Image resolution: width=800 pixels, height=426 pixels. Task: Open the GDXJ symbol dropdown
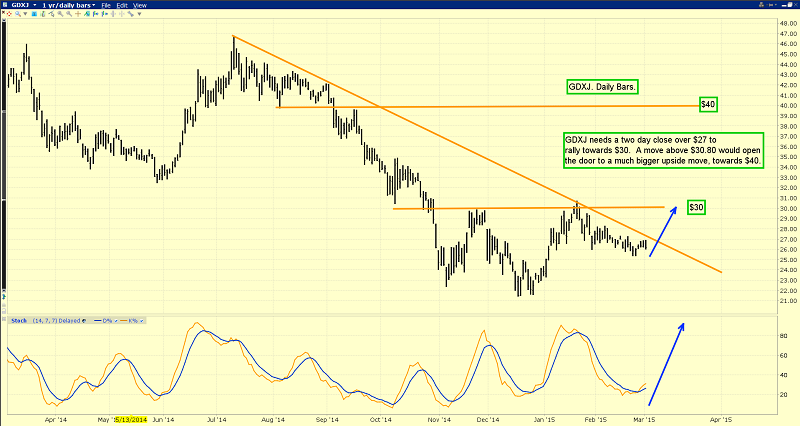point(35,5)
